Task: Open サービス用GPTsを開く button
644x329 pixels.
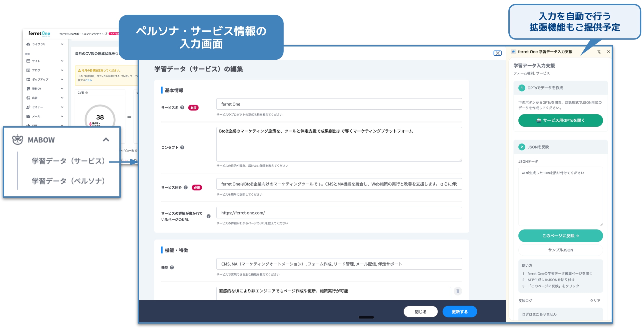Action: tap(560, 120)
